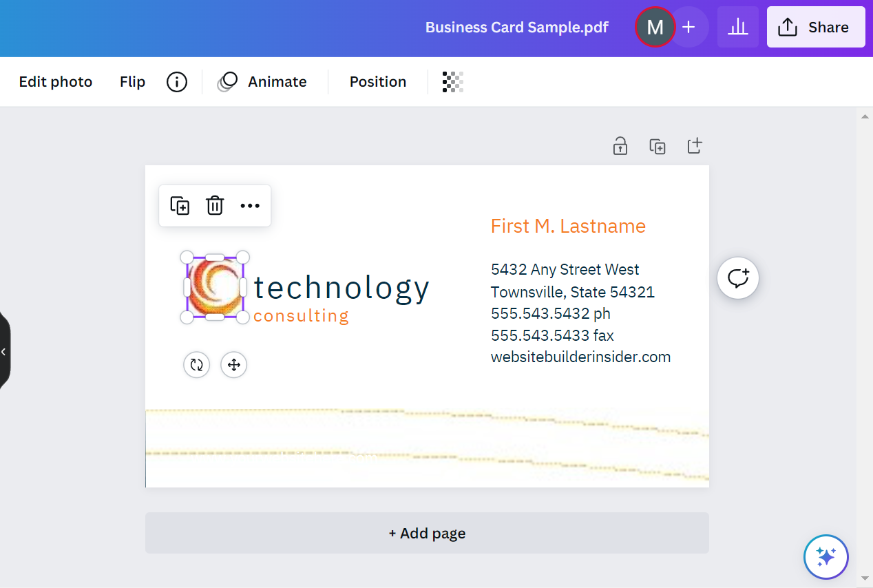The image size is (873, 588).
Task: Expand the collapsed side panel arrow
Action: [3, 351]
